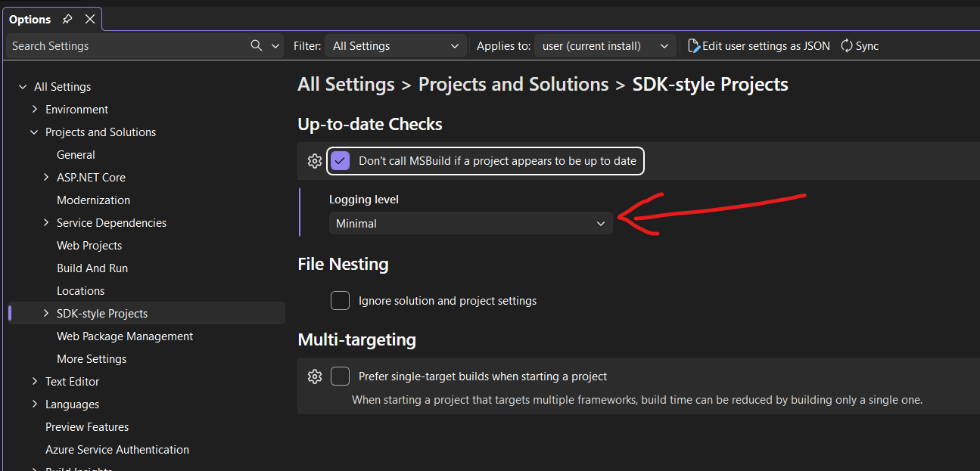Click the Sync icon
The height and width of the screenshot is (471, 980).
coord(847,46)
